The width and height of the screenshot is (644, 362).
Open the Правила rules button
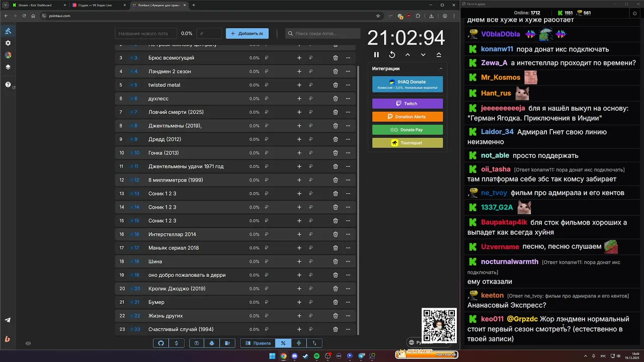click(x=258, y=343)
